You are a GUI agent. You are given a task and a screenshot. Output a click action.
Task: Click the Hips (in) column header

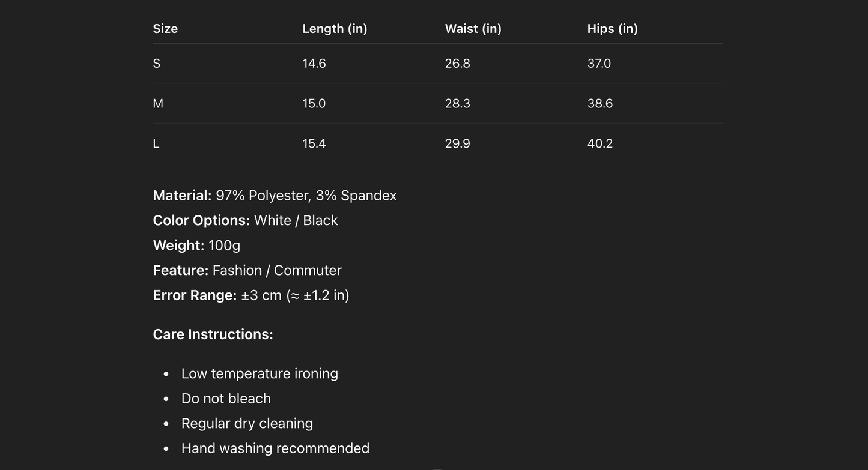pos(612,29)
